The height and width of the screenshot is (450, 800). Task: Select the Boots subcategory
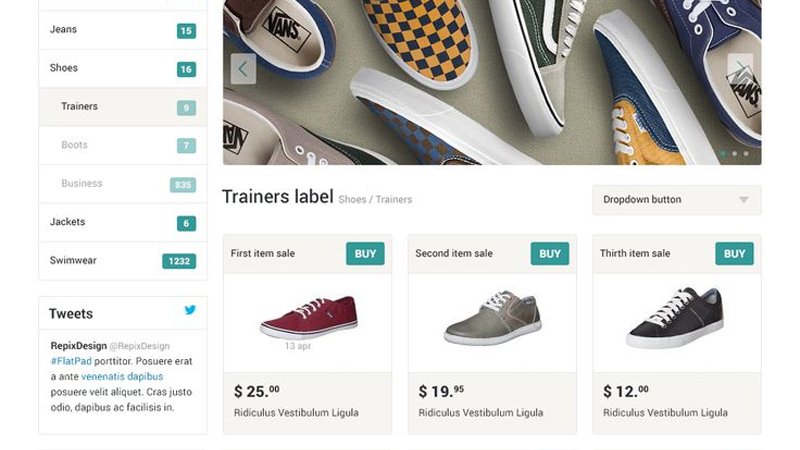point(123,145)
